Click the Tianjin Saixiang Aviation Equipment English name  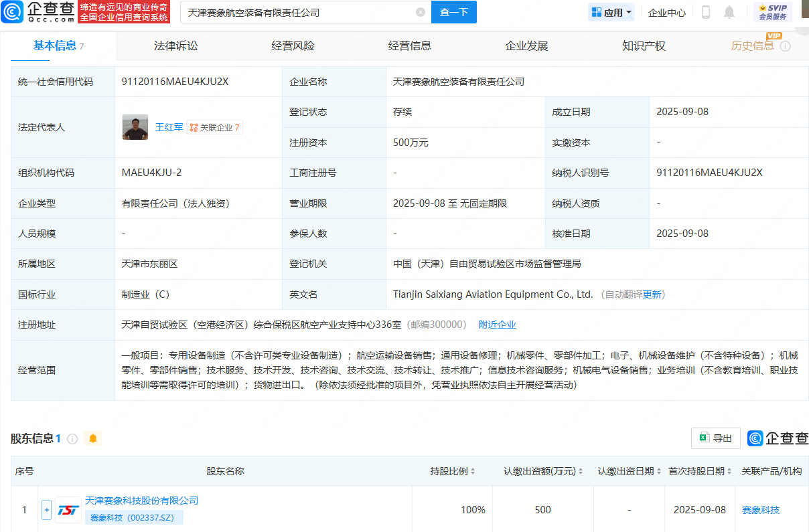point(493,294)
